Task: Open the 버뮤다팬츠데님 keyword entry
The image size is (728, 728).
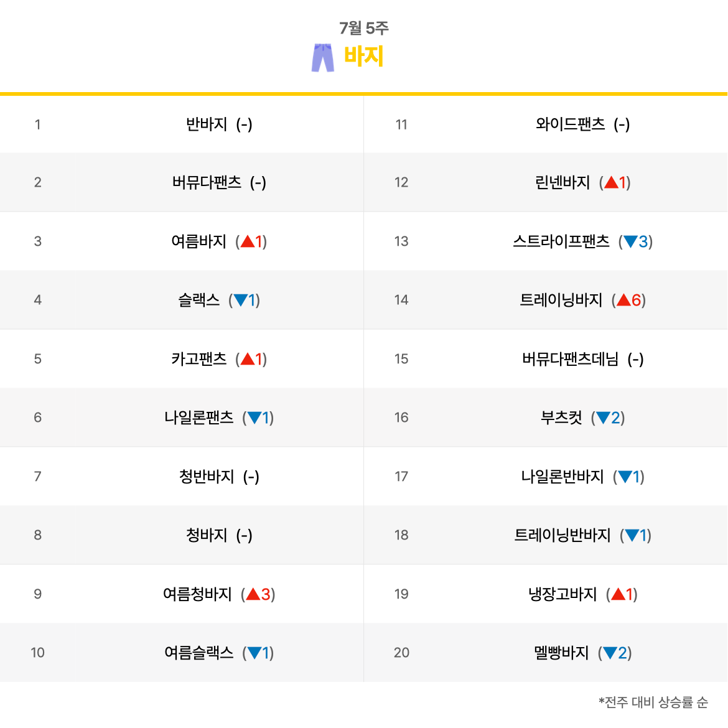Action: (570, 359)
